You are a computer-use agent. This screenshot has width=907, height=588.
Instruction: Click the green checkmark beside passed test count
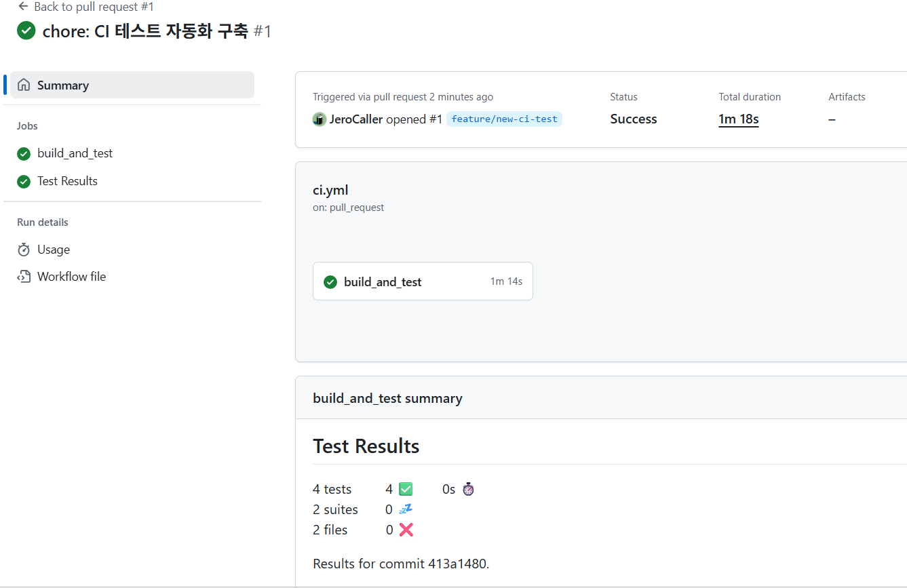(x=406, y=488)
